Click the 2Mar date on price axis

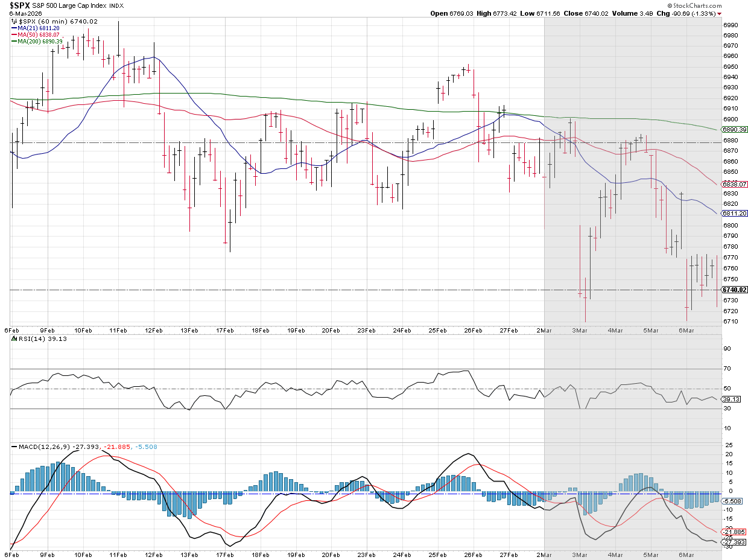545,331
